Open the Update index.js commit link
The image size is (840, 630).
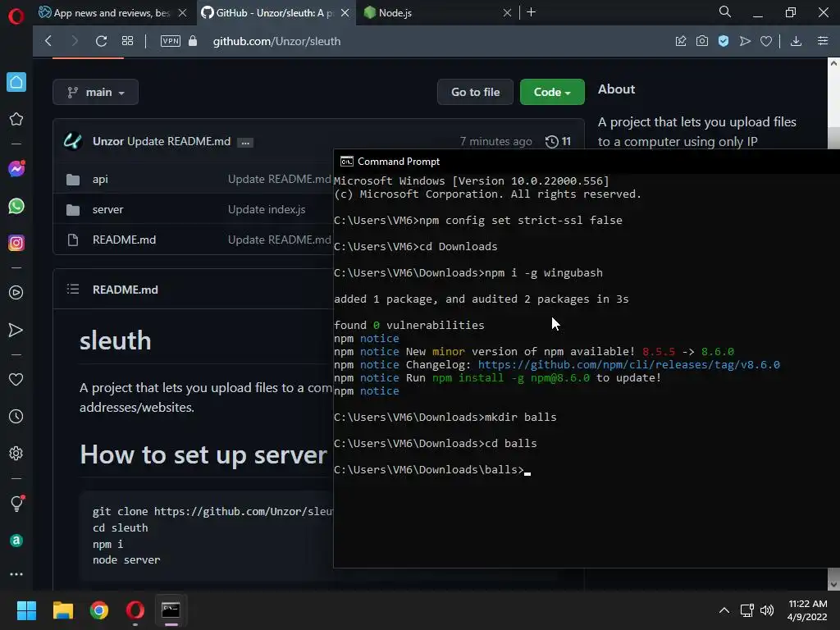pyautogui.click(x=267, y=209)
